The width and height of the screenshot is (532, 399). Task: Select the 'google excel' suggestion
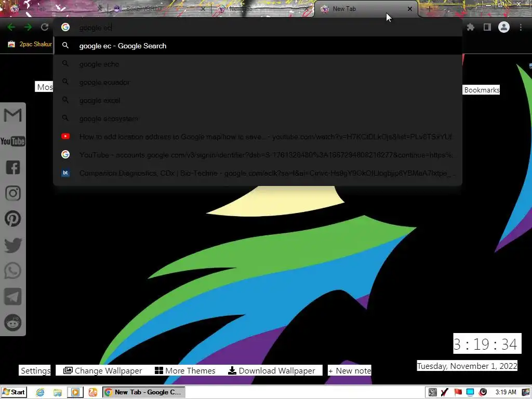[x=258, y=100]
